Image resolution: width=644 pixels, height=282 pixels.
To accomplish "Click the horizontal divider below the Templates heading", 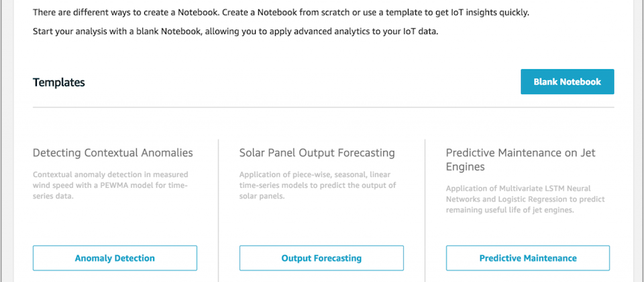I will click(323, 107).
